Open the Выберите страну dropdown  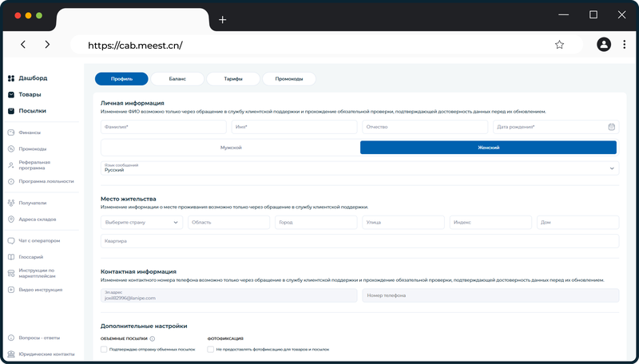click(x=141, y=222)
